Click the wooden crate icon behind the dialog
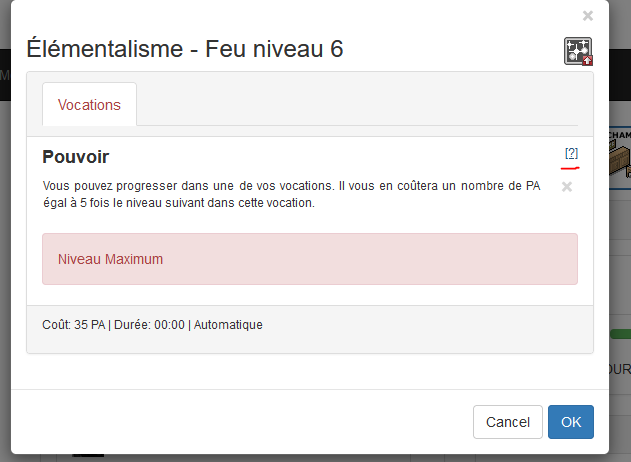The width and height of the screenshot is (631, 462). (x=619, y=157)
